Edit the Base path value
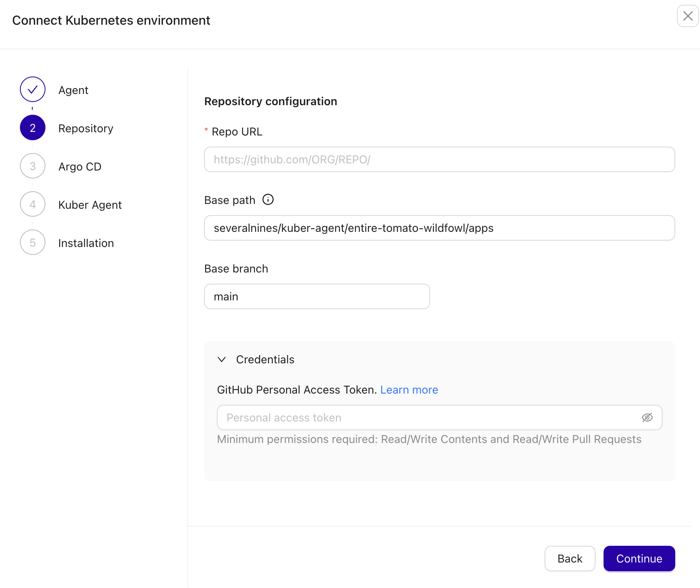This screenshot has width=700, height=588. pos(438,228)
